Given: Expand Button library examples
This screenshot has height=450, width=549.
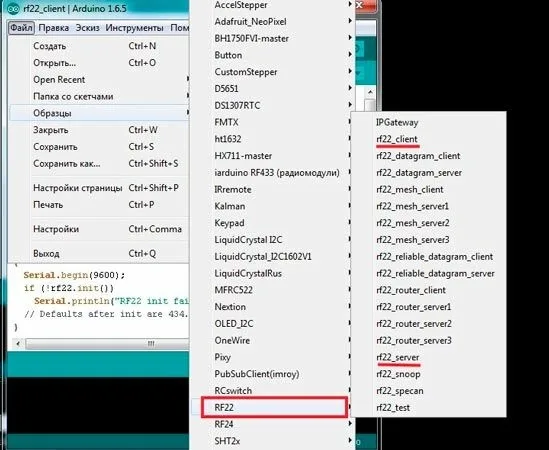Looking at the screenshot, I should pos(273,55).
